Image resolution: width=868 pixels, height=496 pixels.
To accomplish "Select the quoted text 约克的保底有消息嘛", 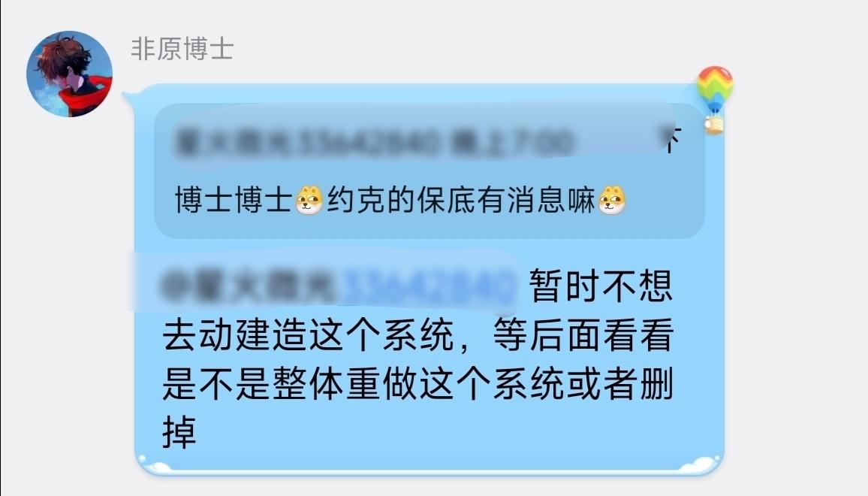I will point(461,200).
